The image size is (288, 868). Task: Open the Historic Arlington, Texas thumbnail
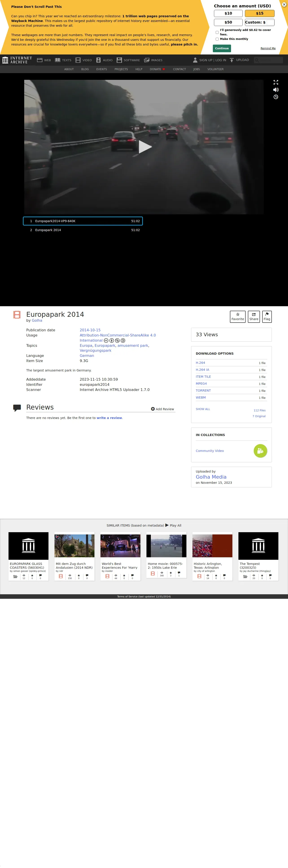pos(212,546)
